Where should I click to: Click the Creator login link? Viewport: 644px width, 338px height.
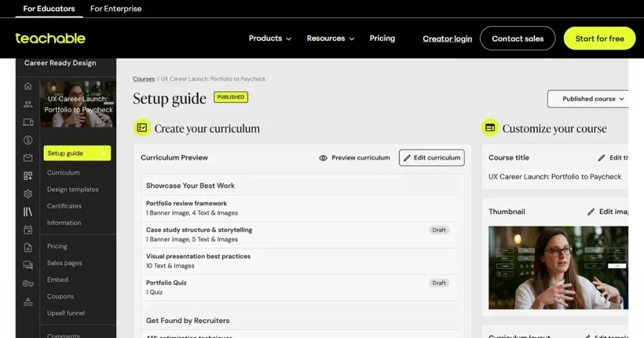point(447,38)
